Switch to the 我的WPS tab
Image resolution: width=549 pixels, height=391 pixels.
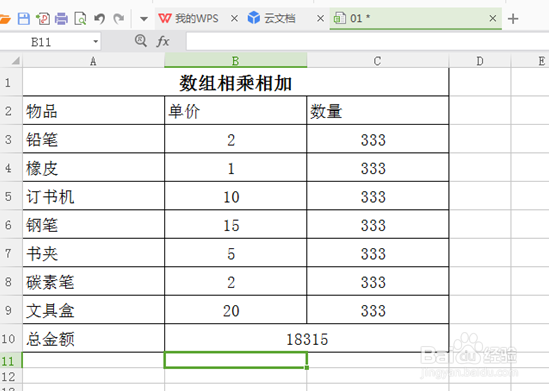point(189,18)
